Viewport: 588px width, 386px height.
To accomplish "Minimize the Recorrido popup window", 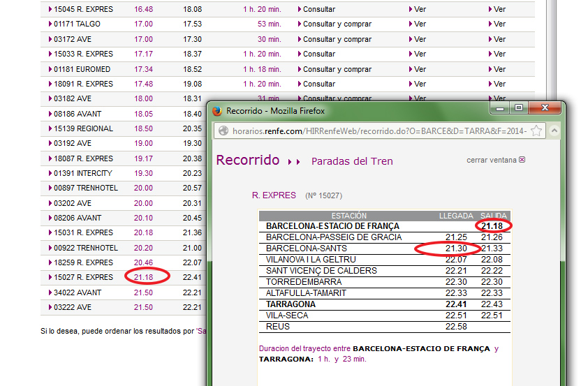I will 499,108.
